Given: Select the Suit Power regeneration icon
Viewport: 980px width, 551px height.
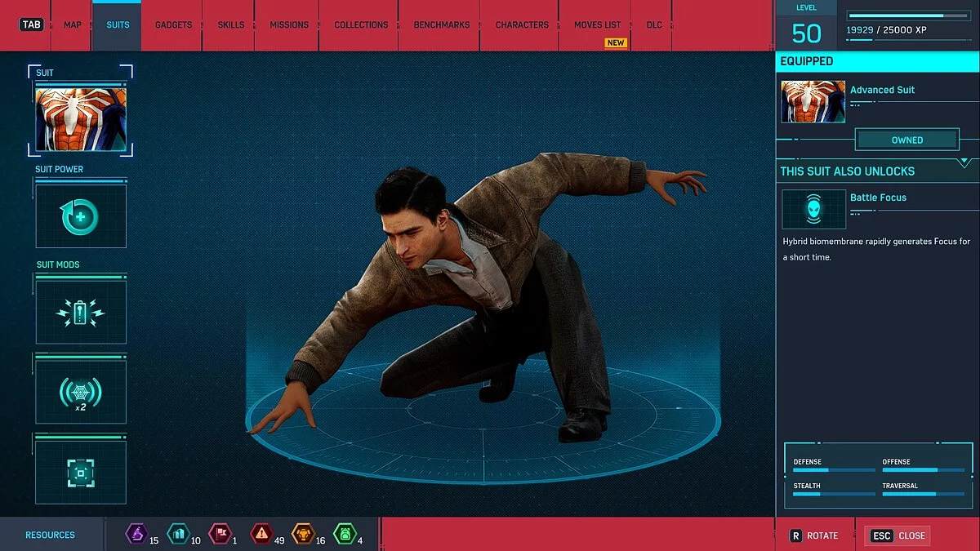Looking at the screenshot, I should pyautogui.click(x=81, y=216).
